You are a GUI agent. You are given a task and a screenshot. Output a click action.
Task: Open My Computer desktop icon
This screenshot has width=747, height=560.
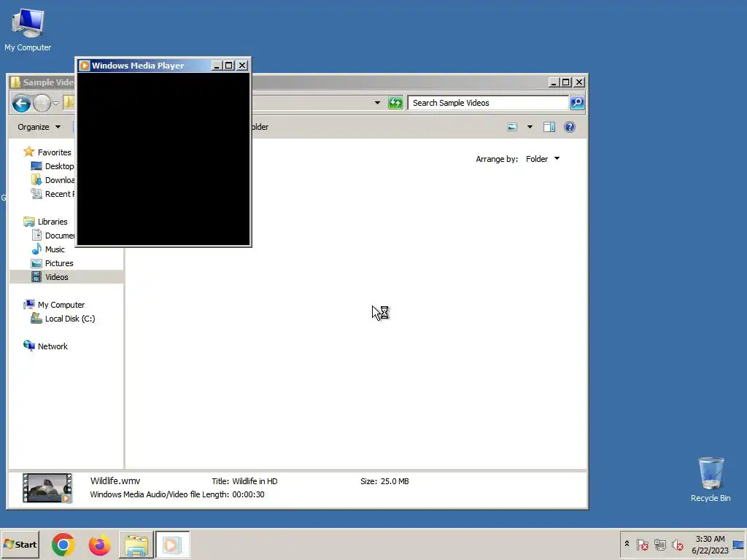pyautogui.click(x=28, y=29)
